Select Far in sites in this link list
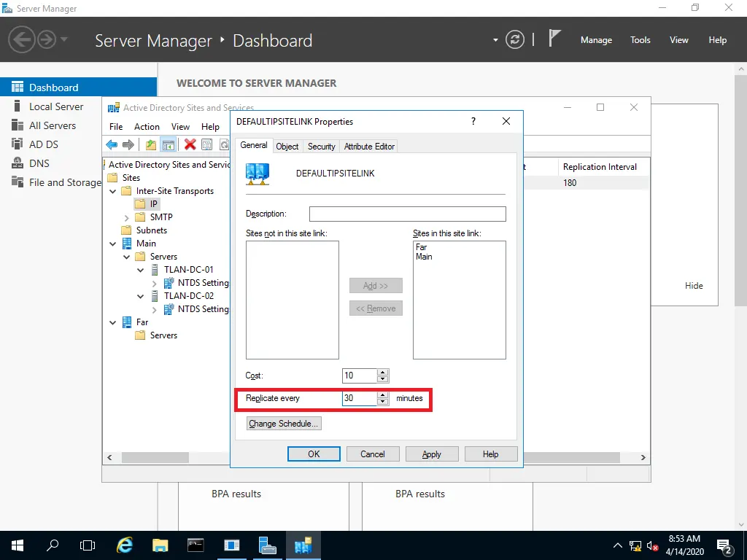747x560 pixels. pyautogui.click(x=421, y=247)
